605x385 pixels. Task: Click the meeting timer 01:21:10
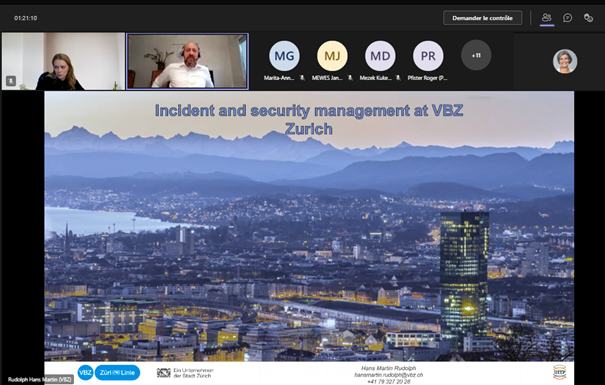click(25, 18)
